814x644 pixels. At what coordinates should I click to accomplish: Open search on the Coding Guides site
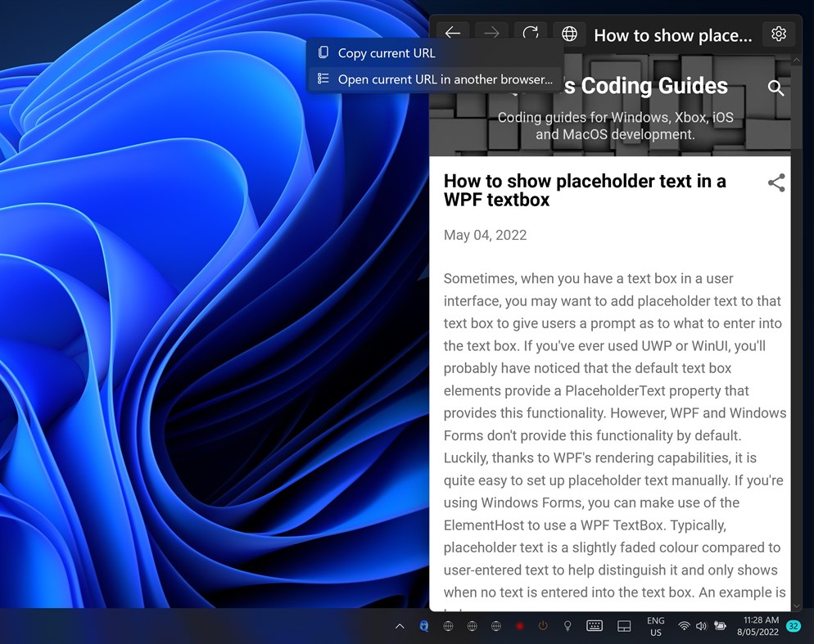pos(776,88)
